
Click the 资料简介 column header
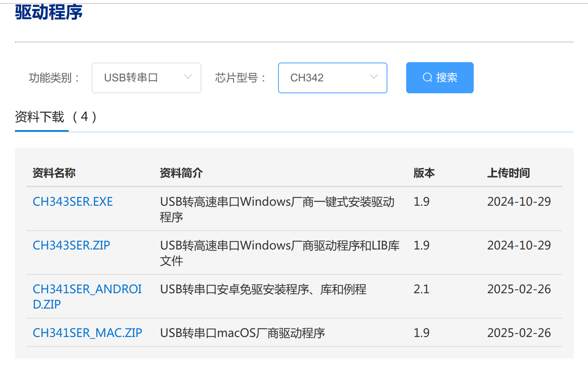click(181, 173)
